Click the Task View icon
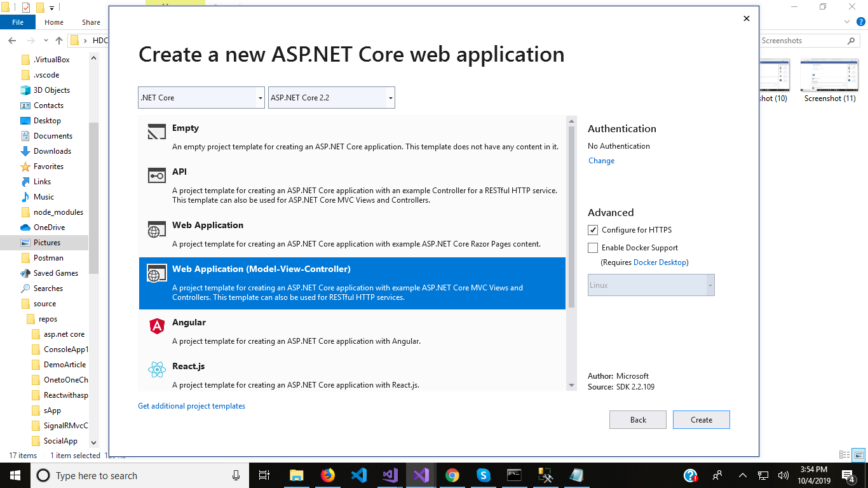Screen dimensions: 868x488 265,475
